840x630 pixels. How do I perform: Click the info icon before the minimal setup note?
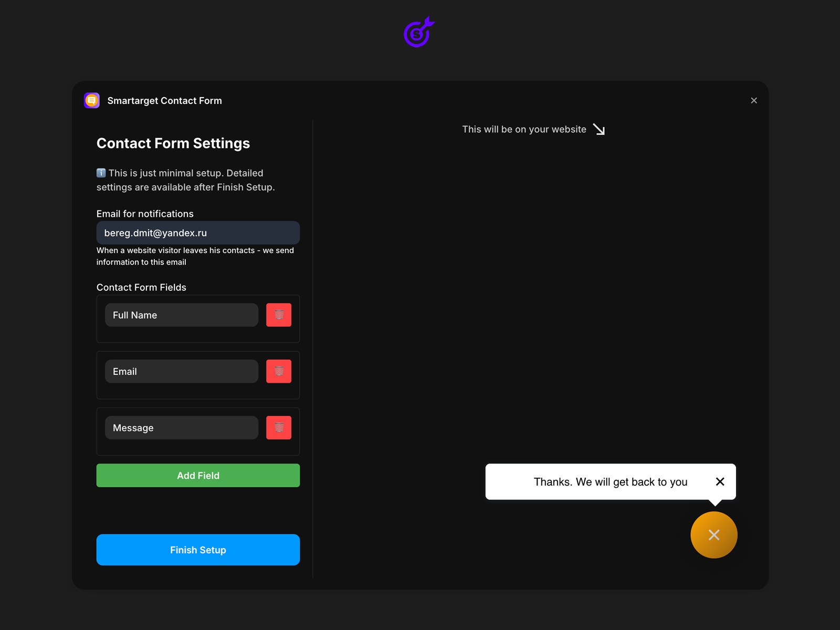click(x=100, y=172)
